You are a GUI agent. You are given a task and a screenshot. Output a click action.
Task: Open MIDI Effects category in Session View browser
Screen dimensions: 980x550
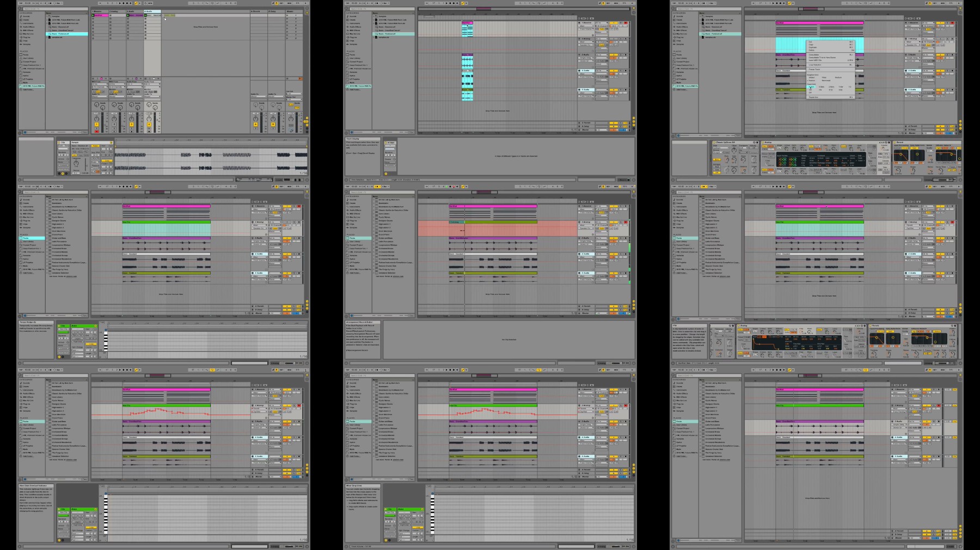coord(27,30)
